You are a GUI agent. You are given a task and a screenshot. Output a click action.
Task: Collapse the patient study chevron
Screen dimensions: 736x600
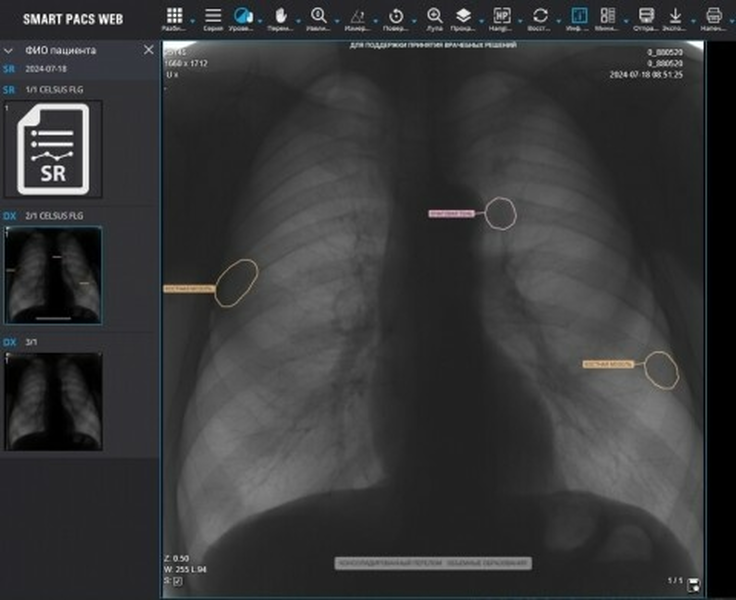tap(9, 50)
